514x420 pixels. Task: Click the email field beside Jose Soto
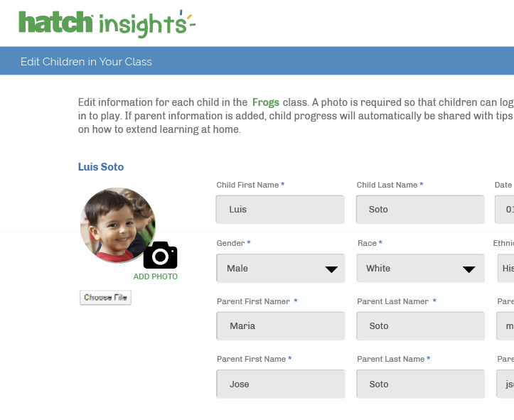[x=505, y=384]
